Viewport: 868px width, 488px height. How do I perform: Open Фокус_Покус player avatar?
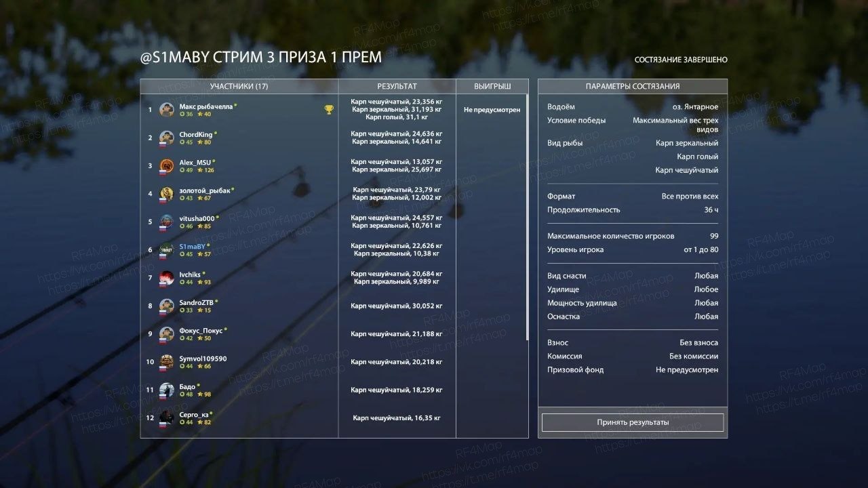167,333
